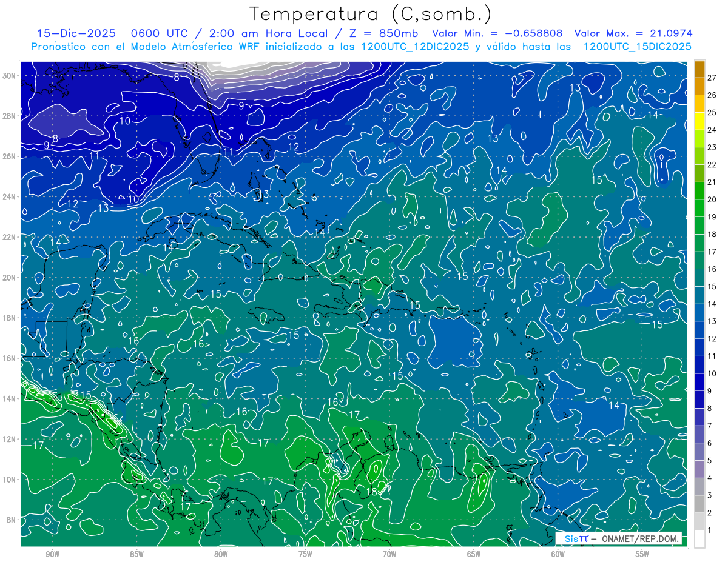This screenshot has height=562, width=728.
Task: Click the white swatch below legend label 1
Action: pyautogui.click(x=699, y=539)
